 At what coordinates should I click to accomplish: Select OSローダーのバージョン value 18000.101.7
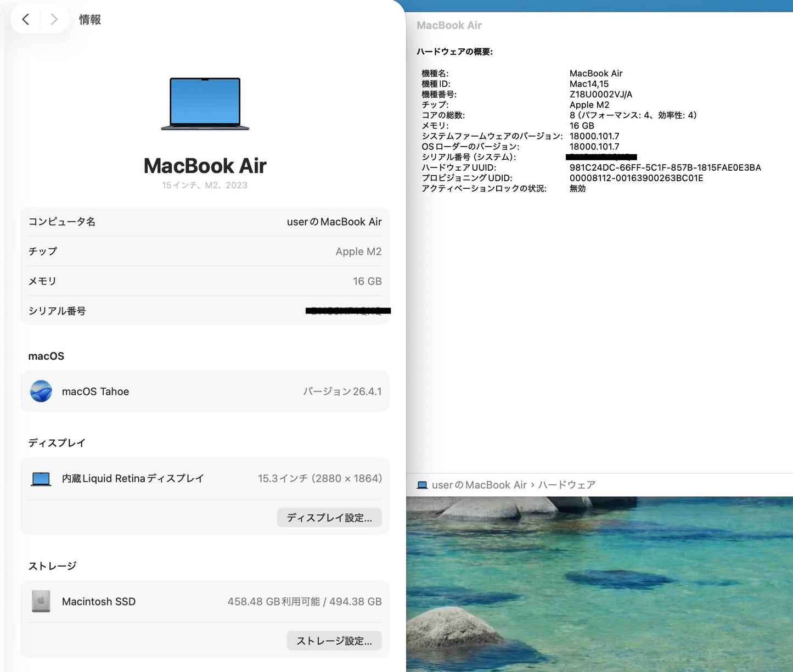[x=594, y=147]
